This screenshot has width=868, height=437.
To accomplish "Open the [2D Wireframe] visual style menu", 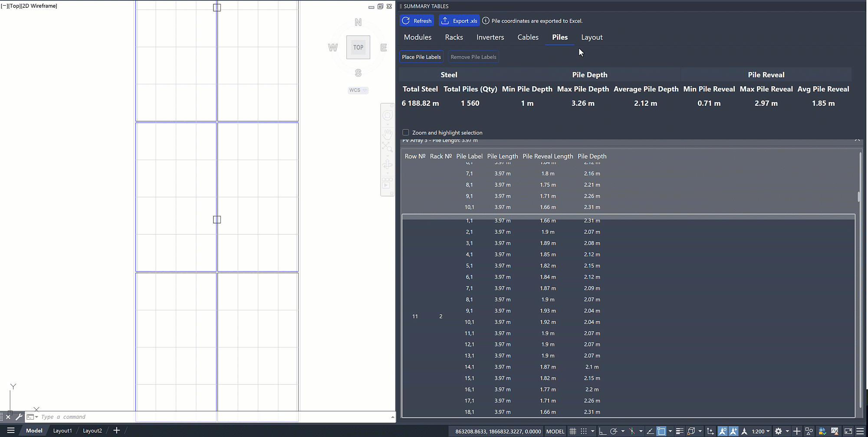I will (x=39, y=6).
